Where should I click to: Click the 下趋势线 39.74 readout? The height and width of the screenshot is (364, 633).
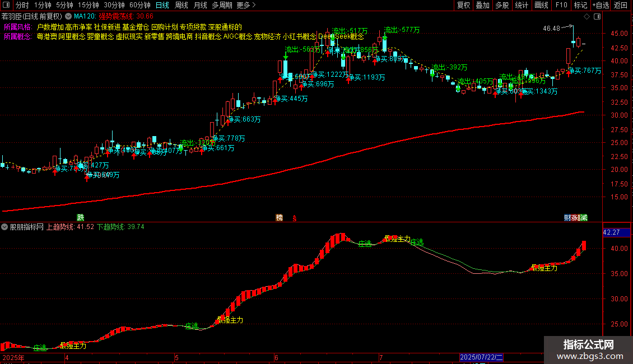(x=120, y=227)
